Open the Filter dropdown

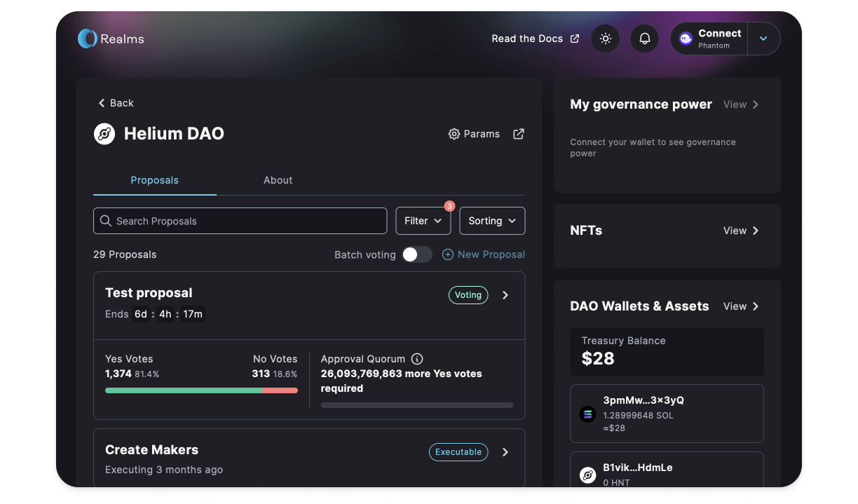click(423, 221)
